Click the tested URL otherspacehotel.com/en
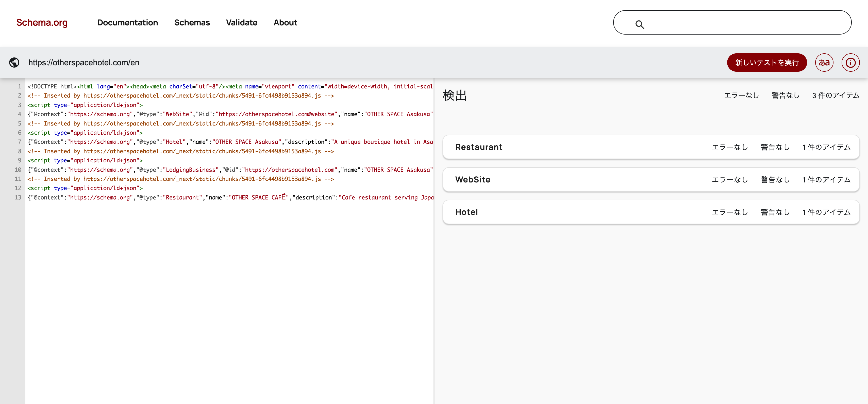 tap(84, 63)
